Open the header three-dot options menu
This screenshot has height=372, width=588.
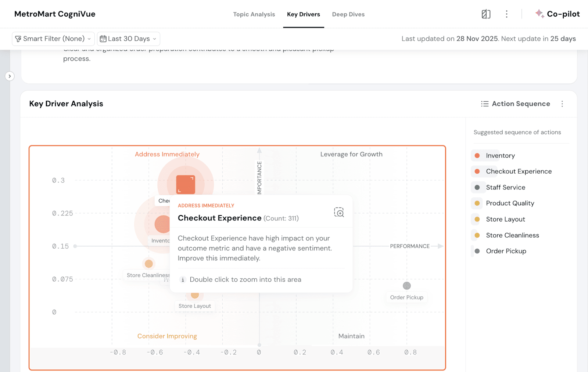click(x=506, y=14)
